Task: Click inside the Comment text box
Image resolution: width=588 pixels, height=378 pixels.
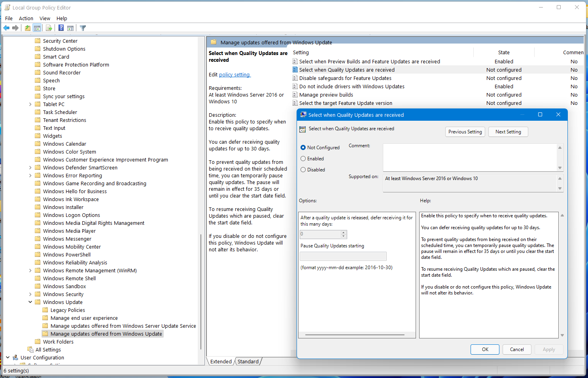Action: click(470, 157)
